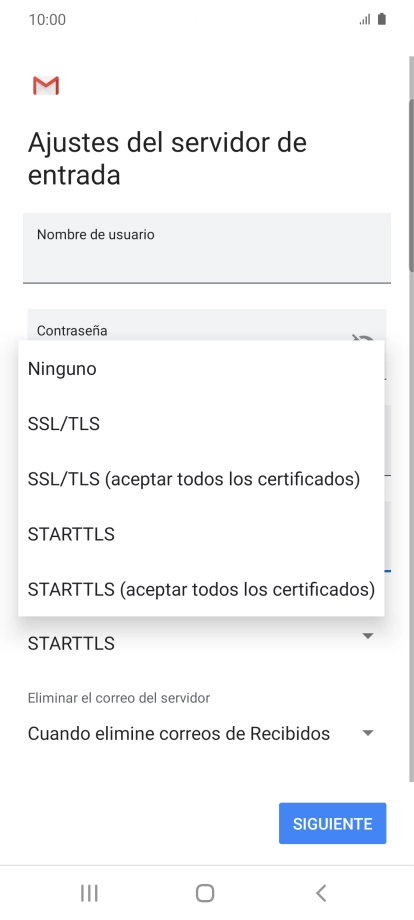Expand delete-mail dropdown arrow
Viewport: 414px width, 920px height.
pyautogui.click(x=368, y=733)
